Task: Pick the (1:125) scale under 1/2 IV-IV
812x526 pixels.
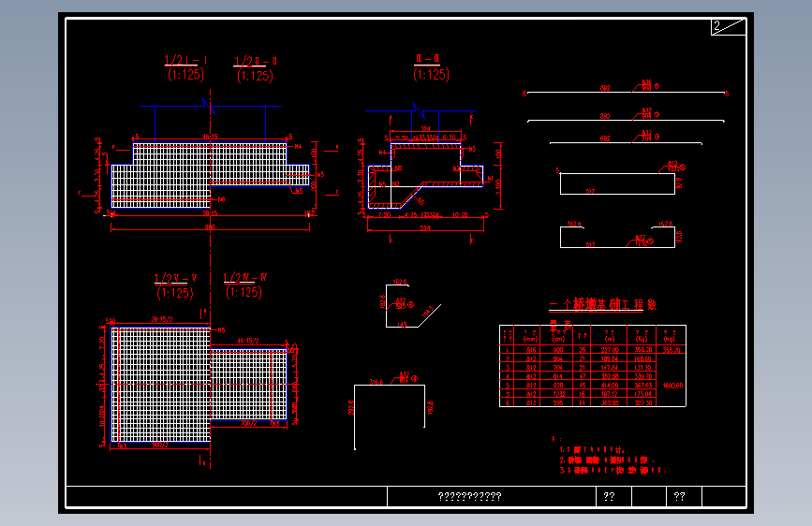Action: click(244, 292)
